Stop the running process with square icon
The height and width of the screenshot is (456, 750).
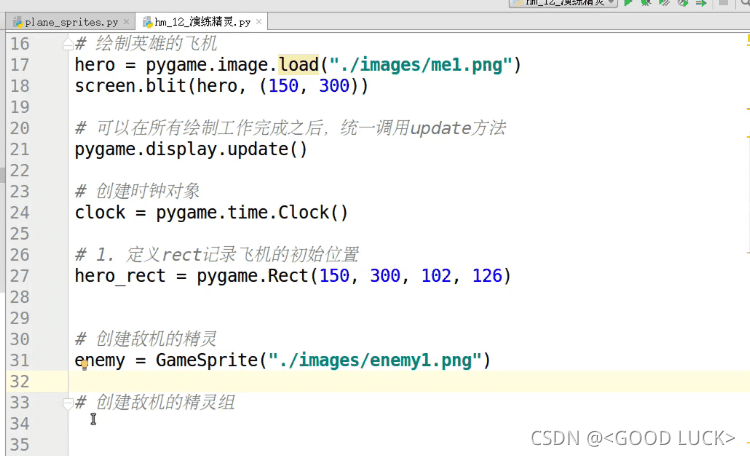coord(724,2)
